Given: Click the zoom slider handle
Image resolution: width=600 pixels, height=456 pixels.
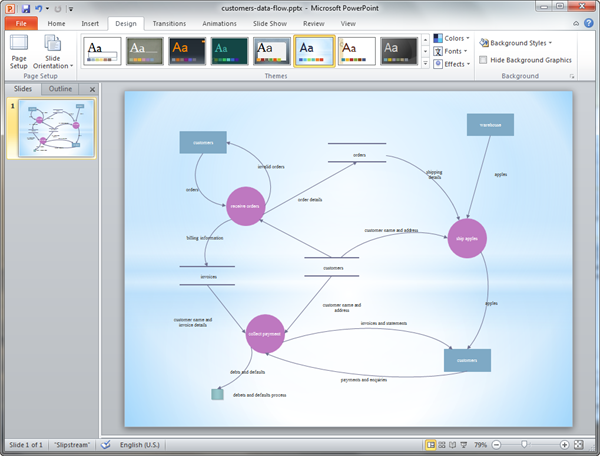Looking at the screenshot, I should pos(524,444).
